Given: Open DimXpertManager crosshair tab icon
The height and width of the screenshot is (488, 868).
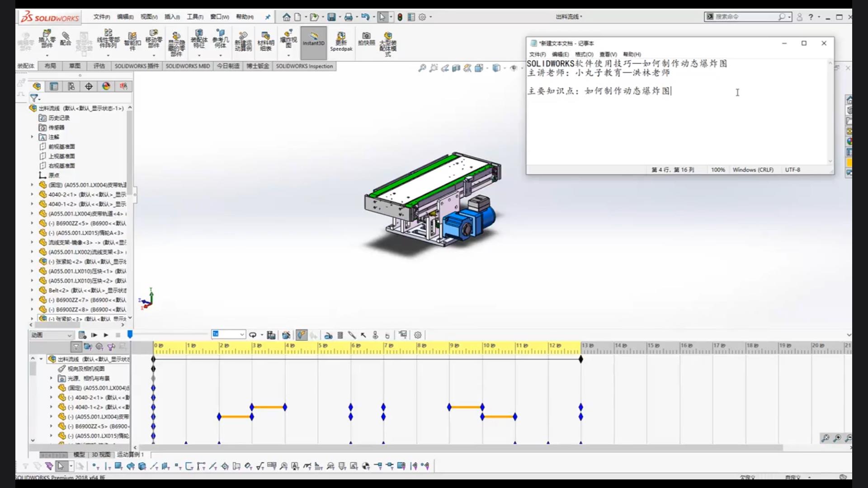Looking at the screenshot, I should [89, 86].
